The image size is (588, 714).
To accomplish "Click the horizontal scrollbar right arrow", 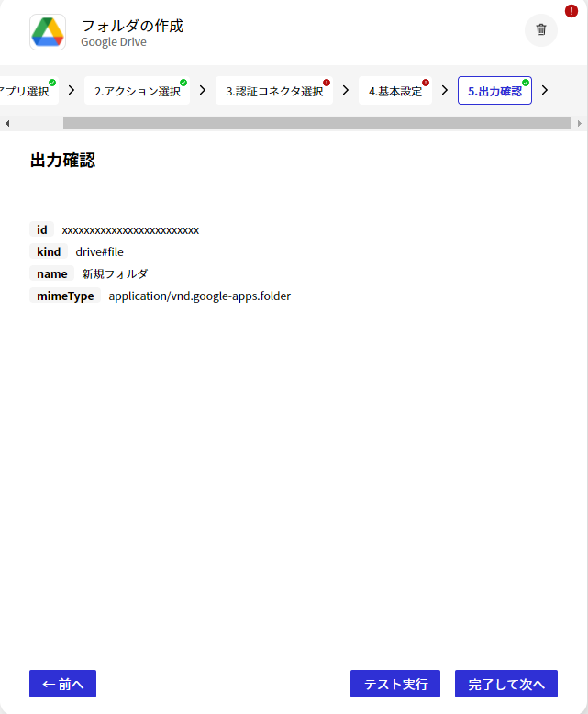I will [580, 123].
